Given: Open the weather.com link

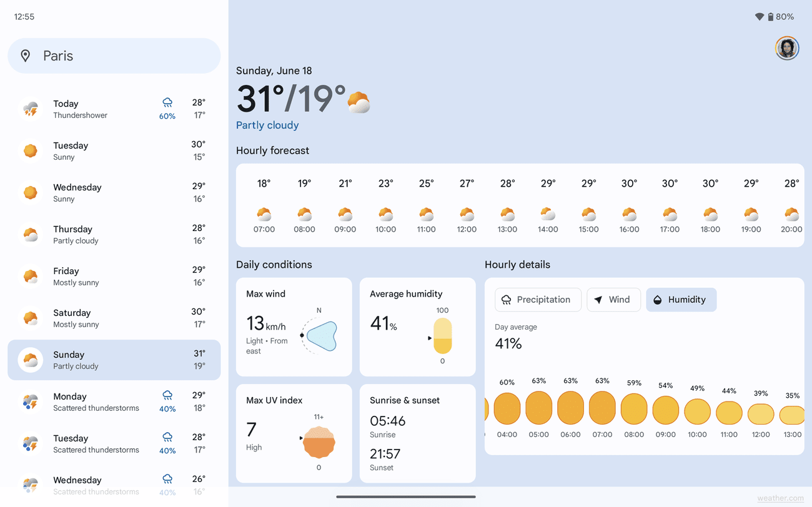Looking at the screenshot, I should [x=780, y=498].
